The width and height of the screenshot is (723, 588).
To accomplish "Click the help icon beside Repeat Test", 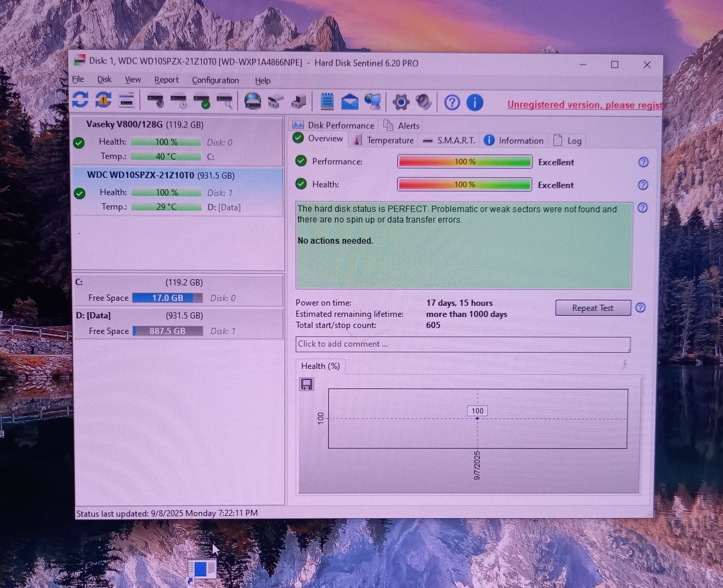I will click(640, 307).
